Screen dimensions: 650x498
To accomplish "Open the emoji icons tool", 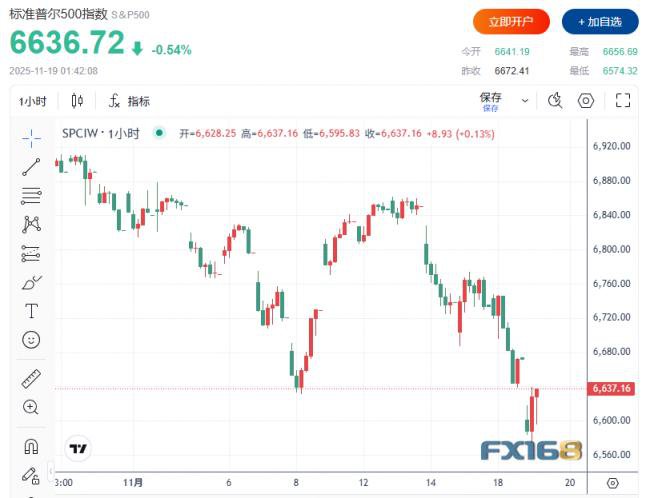I will pyautogui.click(x=31, y=340).
